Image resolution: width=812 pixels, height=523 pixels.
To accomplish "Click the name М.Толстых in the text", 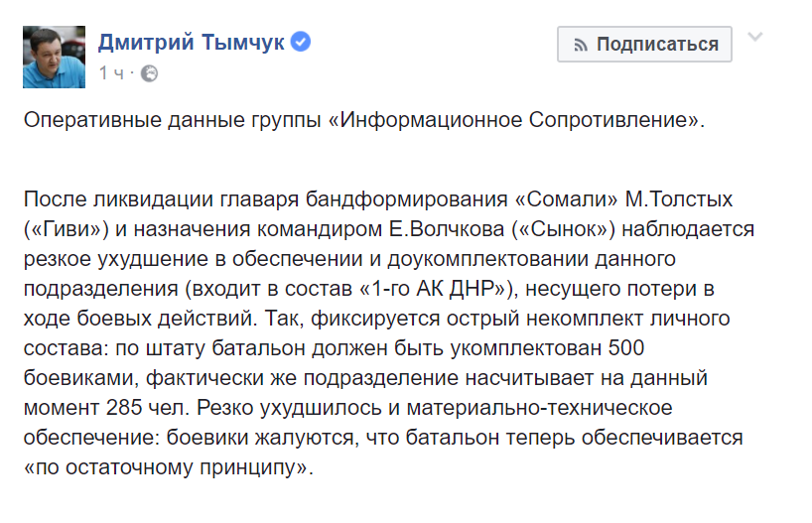I will 679,199.
